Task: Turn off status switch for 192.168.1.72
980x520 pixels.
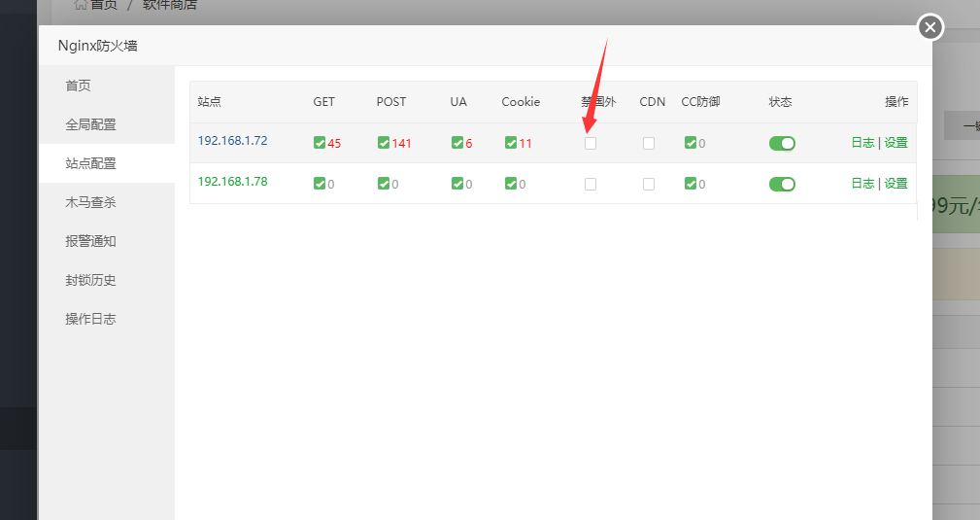Action: pyautogui.click(x=782, y=143)
